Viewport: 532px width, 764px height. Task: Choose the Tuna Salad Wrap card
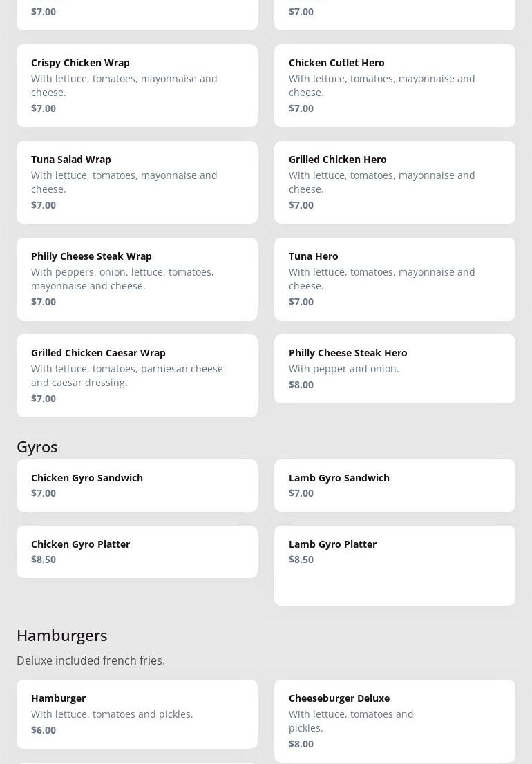[137, 182]
